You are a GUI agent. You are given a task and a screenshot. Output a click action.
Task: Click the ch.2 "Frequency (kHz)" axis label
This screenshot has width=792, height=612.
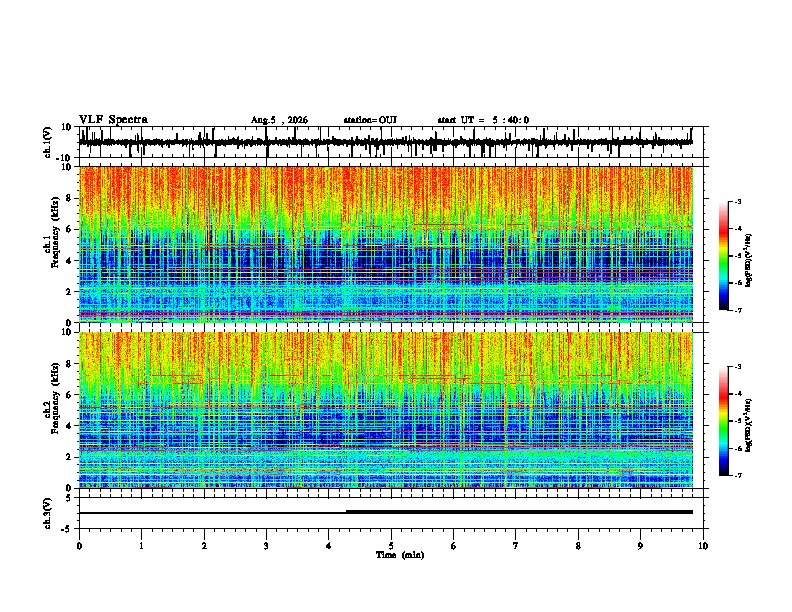point(56,398)
